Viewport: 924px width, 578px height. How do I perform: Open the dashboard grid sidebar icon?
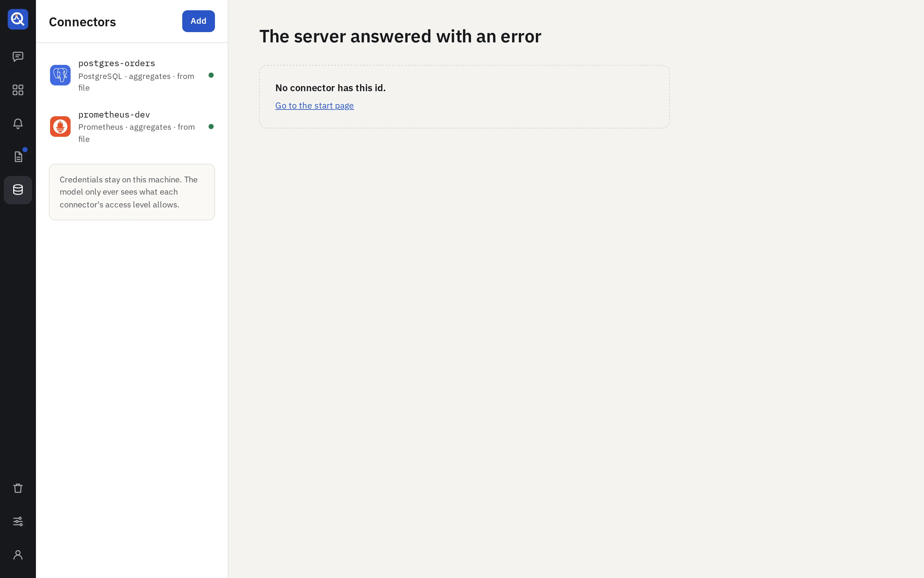coord(18,90)
